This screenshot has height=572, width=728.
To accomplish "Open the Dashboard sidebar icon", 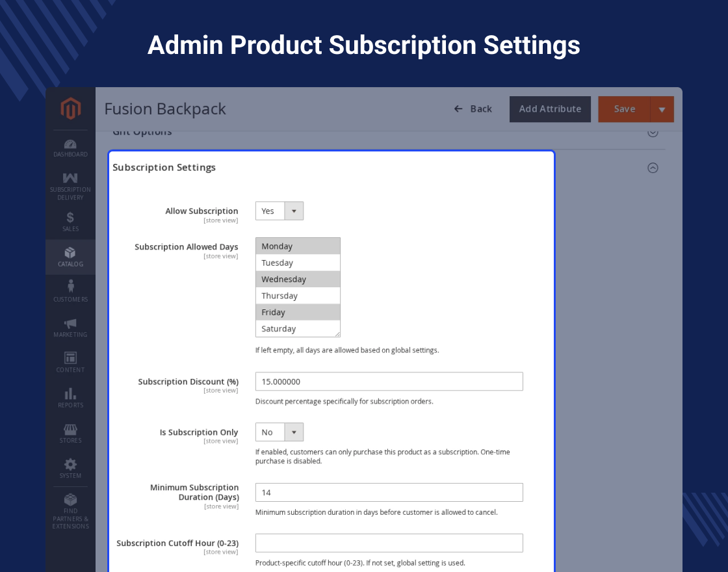I will tap(71, 149).
